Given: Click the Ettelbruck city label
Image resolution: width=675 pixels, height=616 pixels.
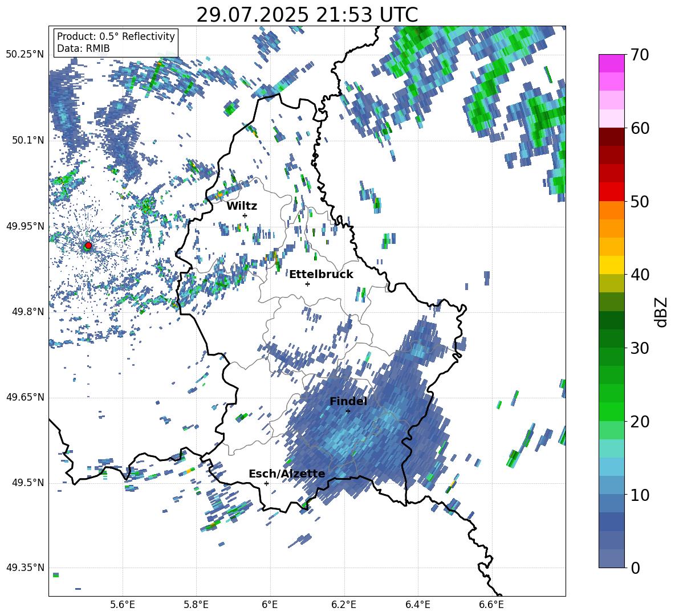Looking at the screenshot, I should coord(321,275).
